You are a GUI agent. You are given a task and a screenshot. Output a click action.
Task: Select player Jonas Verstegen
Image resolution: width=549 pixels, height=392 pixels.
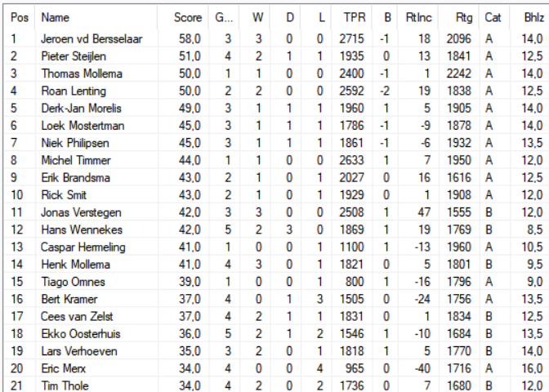click(x=277, y=212)
